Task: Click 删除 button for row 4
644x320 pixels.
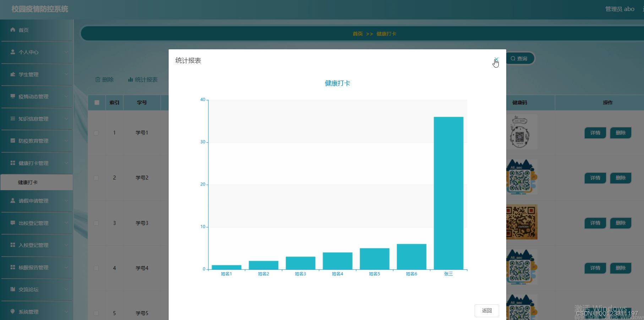Action: coord(621,268)
